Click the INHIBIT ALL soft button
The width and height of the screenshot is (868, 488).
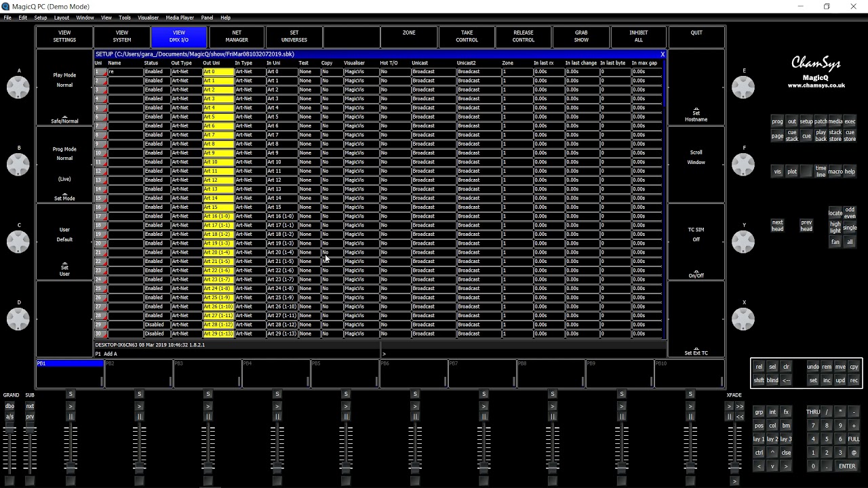(639, 36)
